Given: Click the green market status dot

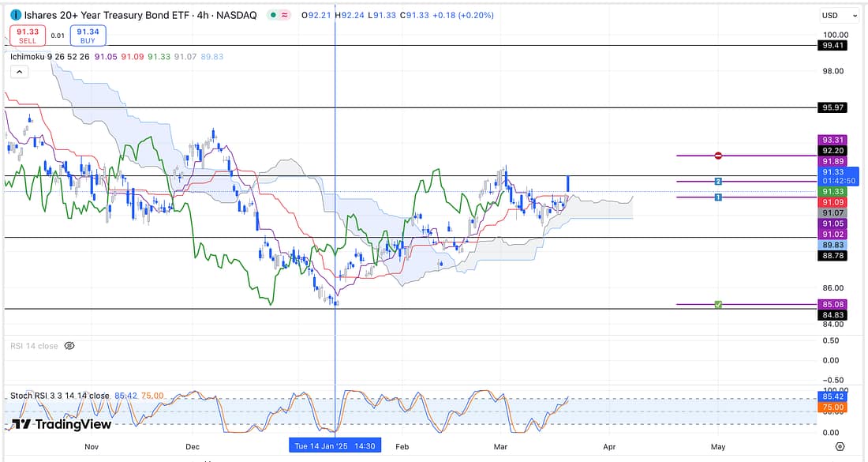Looking at the screenshot, I should [272, 15].
